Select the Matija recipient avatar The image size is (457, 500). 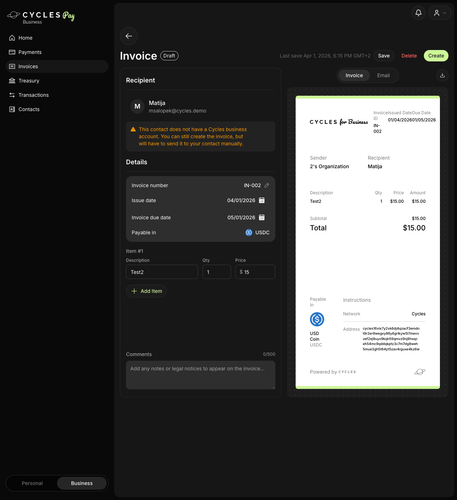pos(137,107)
